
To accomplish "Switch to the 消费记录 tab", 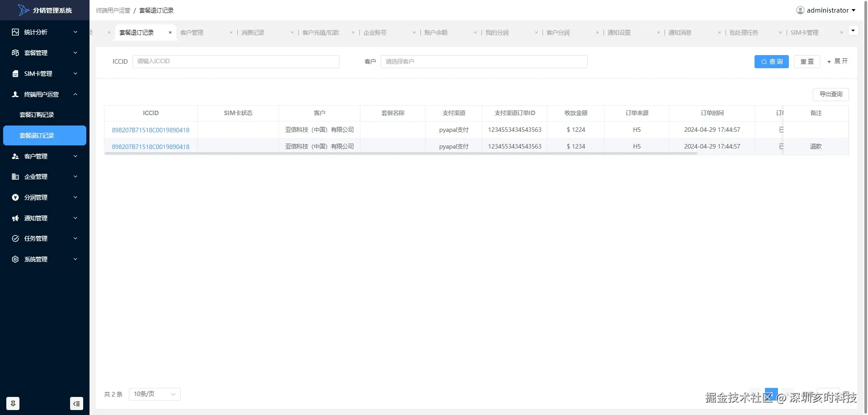I will (253, 33).
